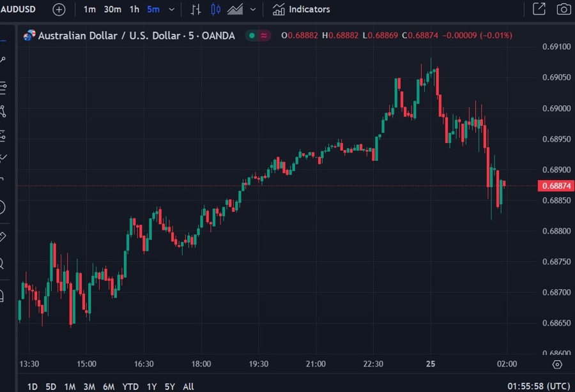575x392 pixels.
Task: Take a snapshot with camera icon
Action: click(x=563, y=9)
